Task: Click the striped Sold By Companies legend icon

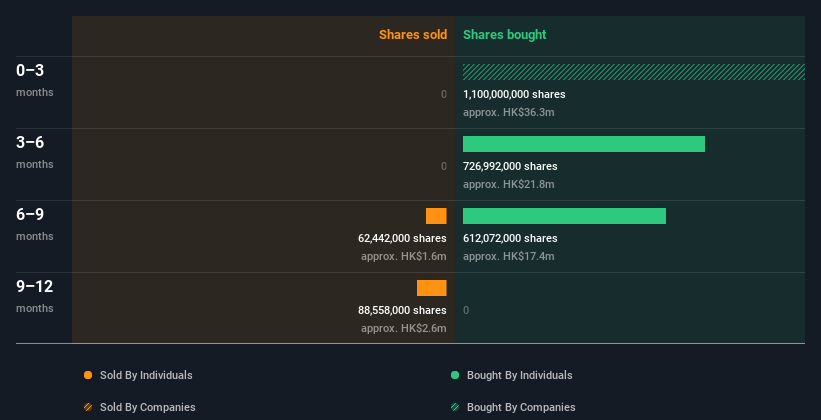Action: point(88,407)
